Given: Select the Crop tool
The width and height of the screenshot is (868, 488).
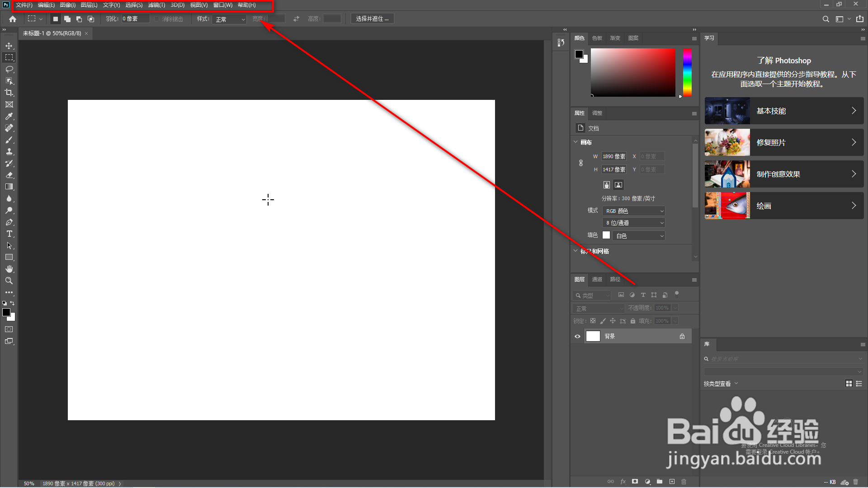Looking at the screenshot, I should point(9,93).
